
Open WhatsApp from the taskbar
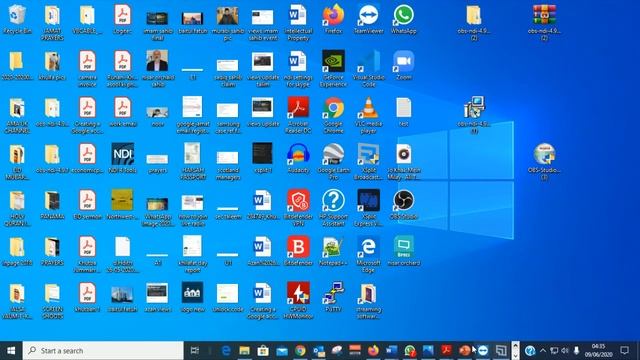point(410,351)
